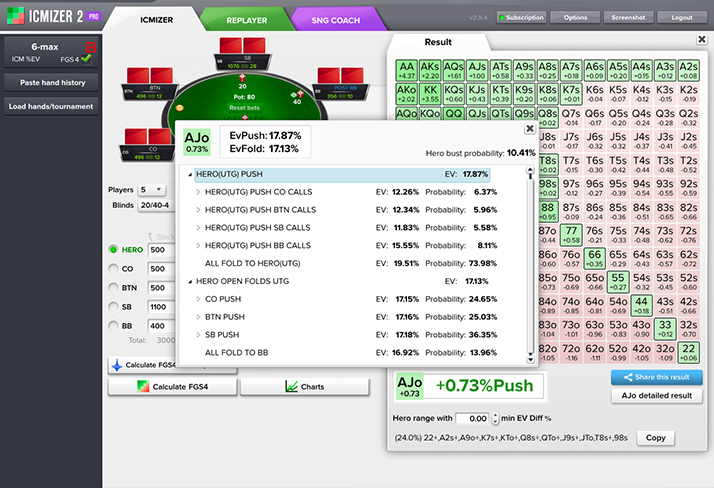The height and width of the screenshot is (488, 714).
Task: Click the HERO stack input field
Action: (x=161, y=250)
